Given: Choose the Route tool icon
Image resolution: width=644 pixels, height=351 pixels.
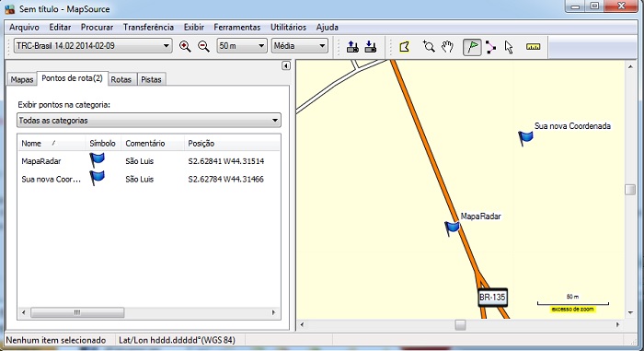Looking at the screenshot, I should 490,47.
